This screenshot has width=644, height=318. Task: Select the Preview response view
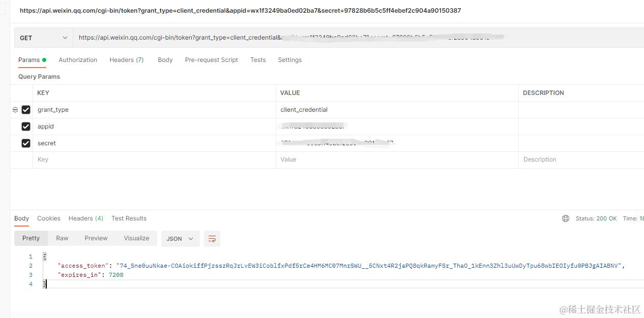(x=96, y=238)
